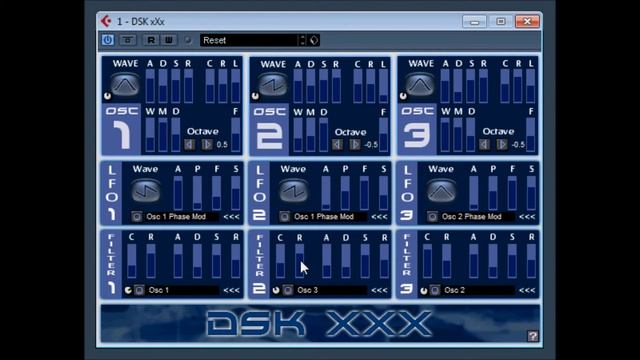Open LFO 2 destination arrows <<<
This screenshot has height=360, width=640.
(x=379, y=217)
